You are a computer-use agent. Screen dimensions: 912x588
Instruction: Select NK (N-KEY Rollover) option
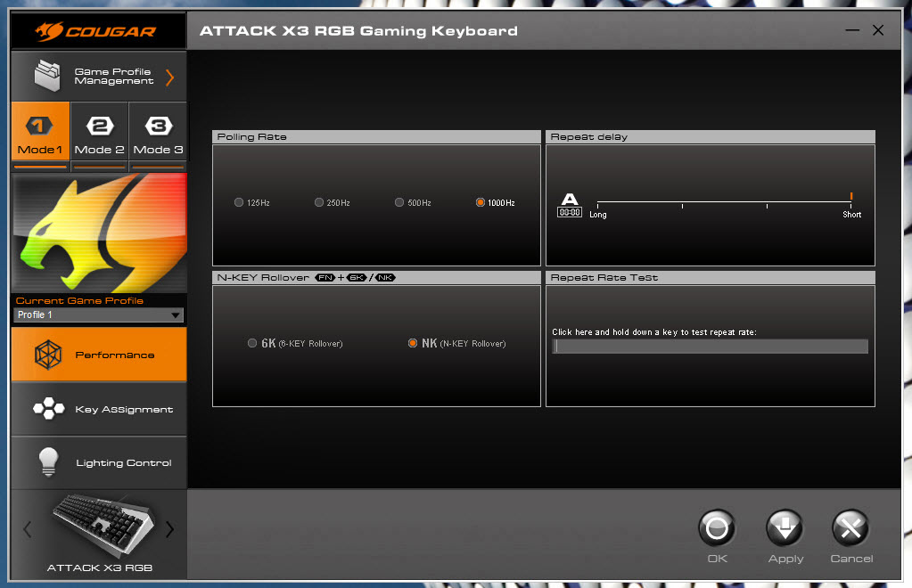pyautogui.click(x=456, y=343)
